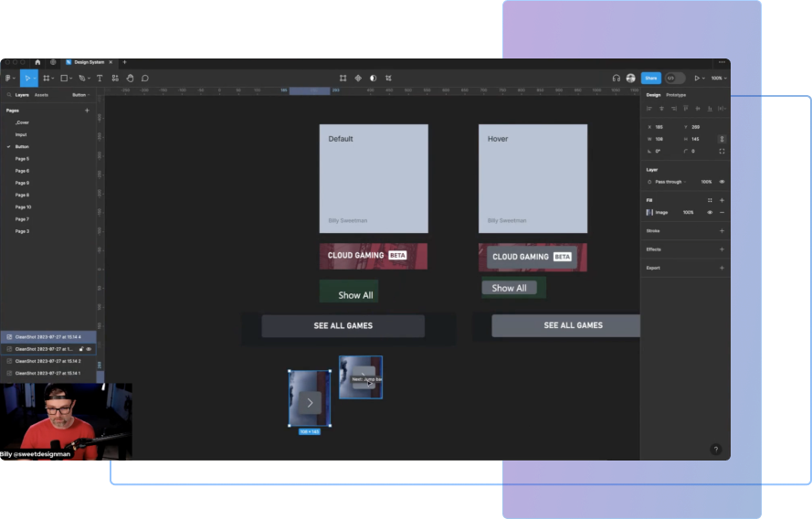Select the Text tool
812x519 pixels.
(100, 79)
